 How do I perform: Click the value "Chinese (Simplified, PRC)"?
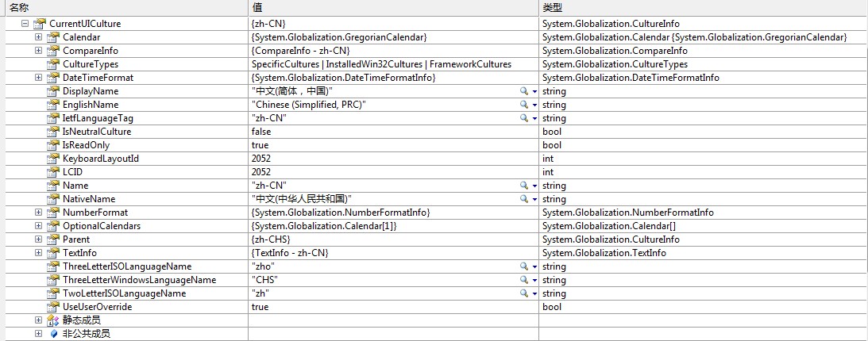310,105
